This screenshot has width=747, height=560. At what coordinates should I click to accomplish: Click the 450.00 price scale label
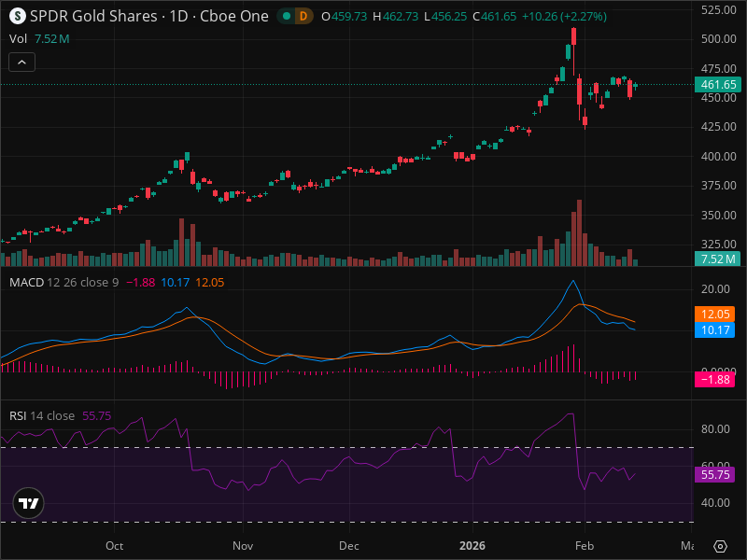(x=719, y=98)
